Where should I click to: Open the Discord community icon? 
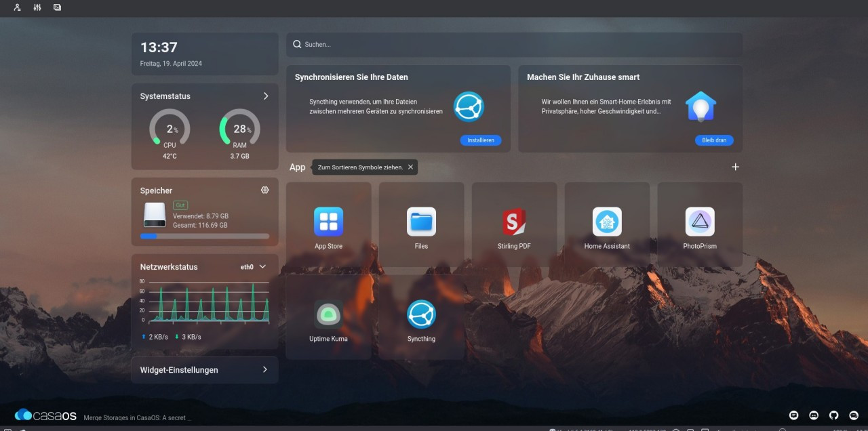click(x=814, y=415)
